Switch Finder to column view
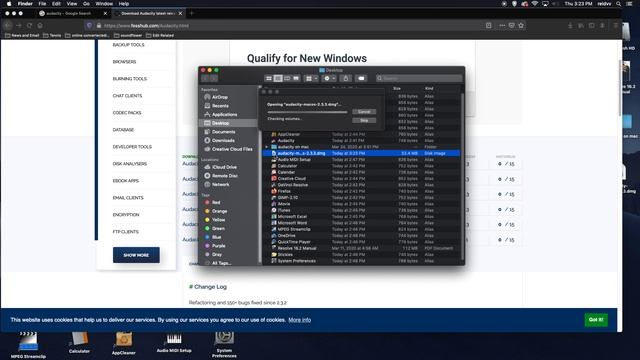The width and height of the screenshot is (640, 360). tap(287, 78)
